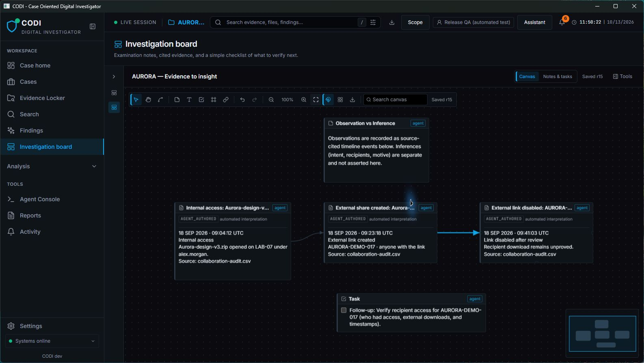Open Evidence Locker in the sidebar
The image size is (644, 363).
tap(52, 98)
